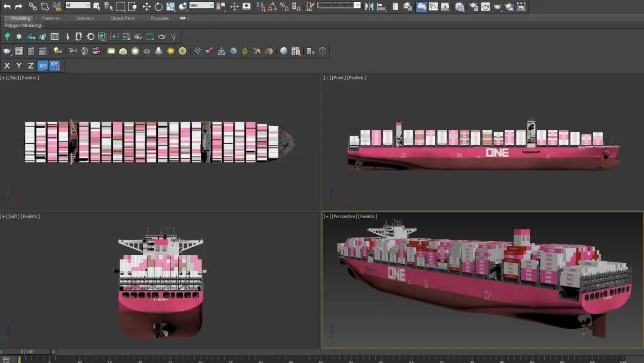This screenshot has height=363, width=644.
Task: Open the [Perspective] viewport view menu
Action: pos(344,216)
